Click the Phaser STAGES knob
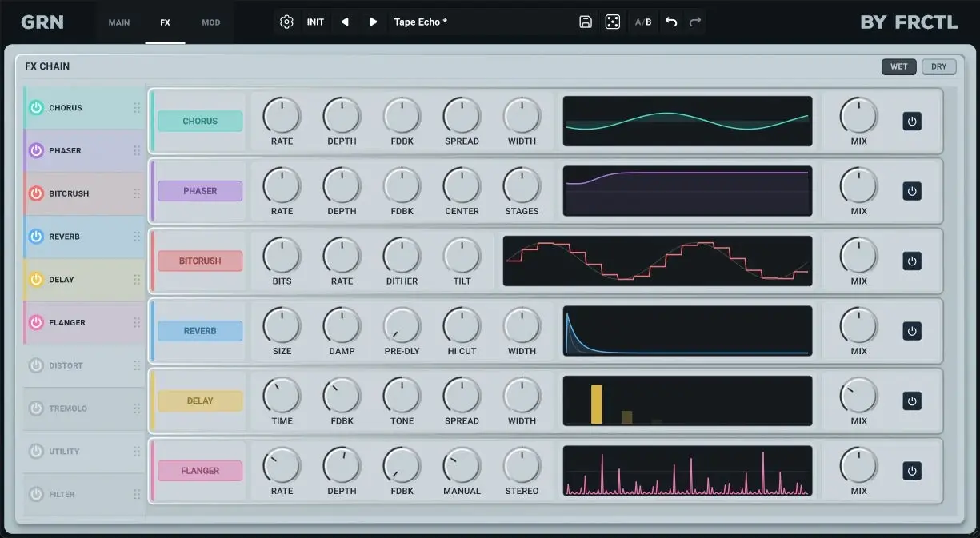The image size is (980, 538). (522, 185)
